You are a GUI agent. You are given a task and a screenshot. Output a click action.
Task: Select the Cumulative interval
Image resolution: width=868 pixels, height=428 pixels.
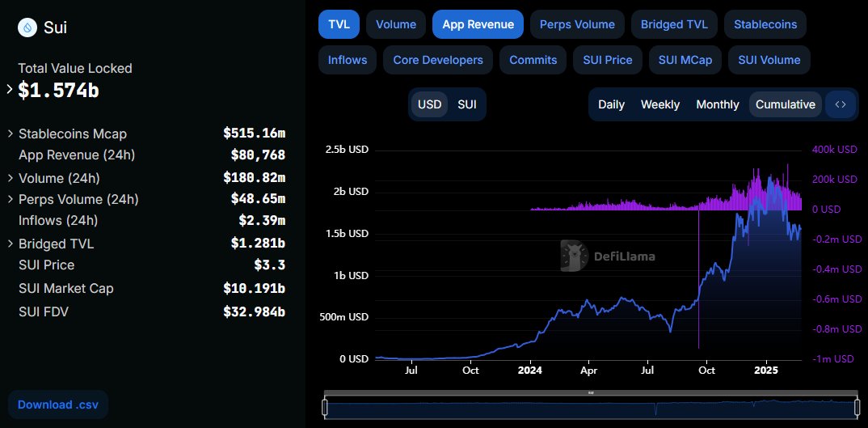pos(785,104)
